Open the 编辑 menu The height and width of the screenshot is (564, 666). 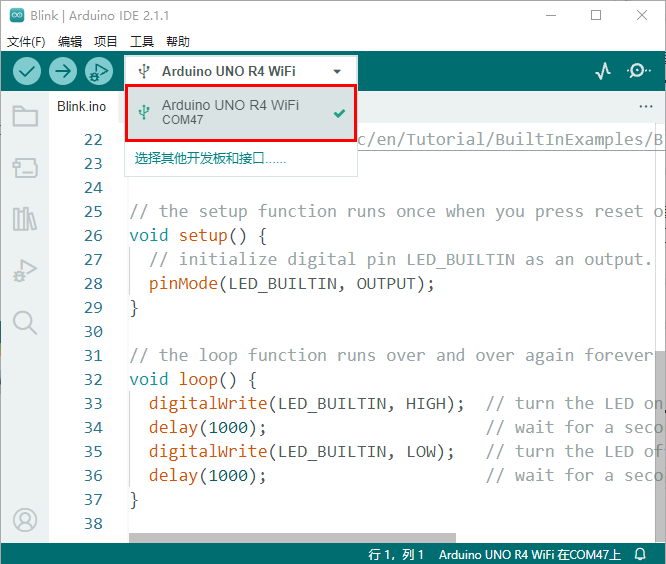coord(70,42)
